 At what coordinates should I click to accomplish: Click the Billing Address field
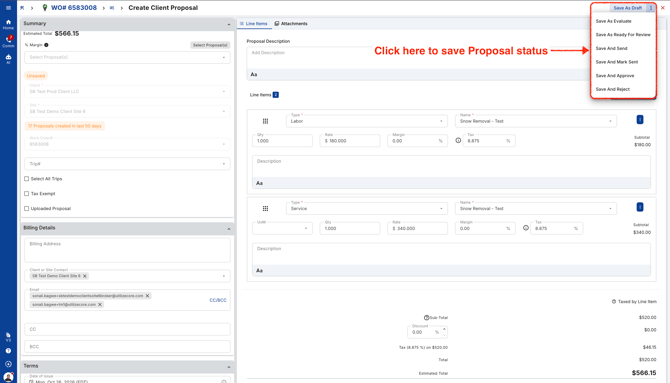click(x=127, y=250)
